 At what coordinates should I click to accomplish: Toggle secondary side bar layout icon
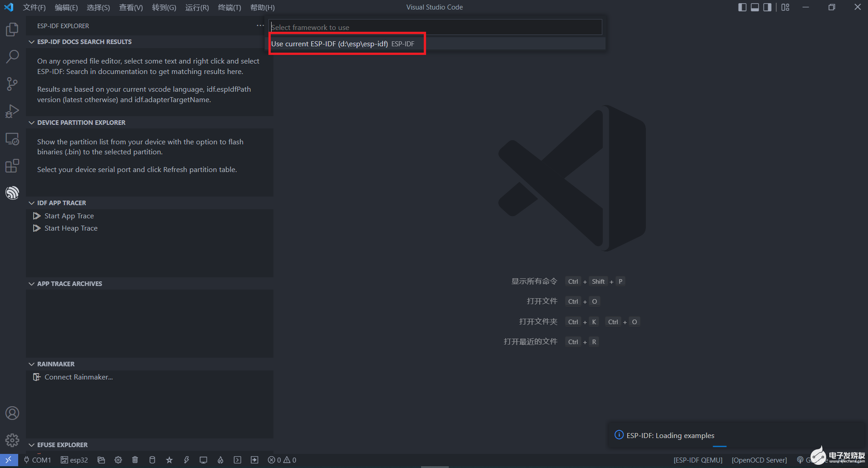tap(768, 7)
